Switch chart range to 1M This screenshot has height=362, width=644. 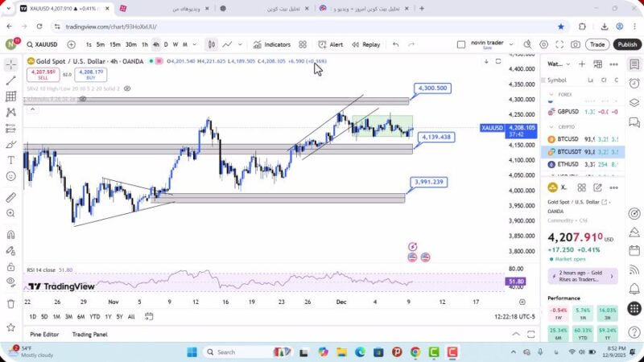click(57, 316)
